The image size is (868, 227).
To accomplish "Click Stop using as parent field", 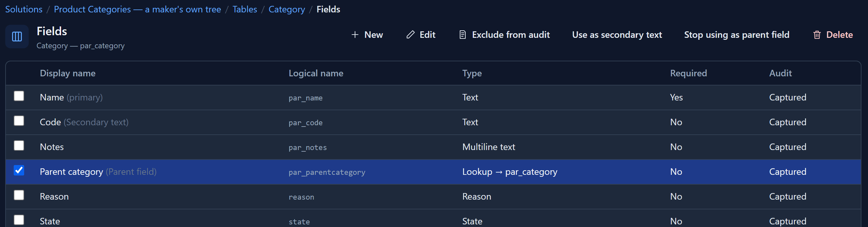I will click(x=736, y=35).
